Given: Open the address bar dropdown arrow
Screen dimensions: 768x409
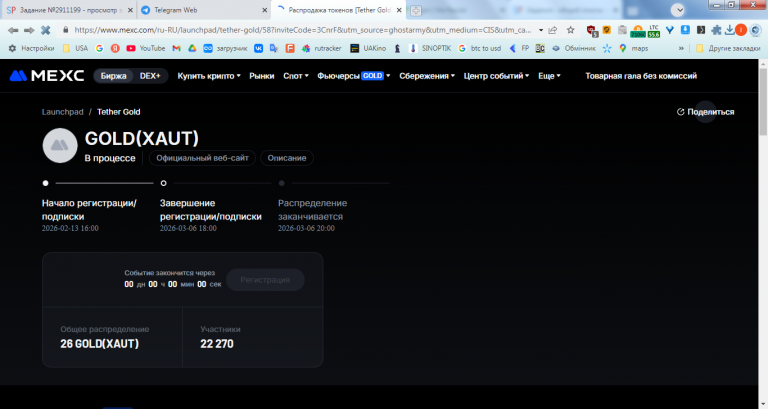Looking at the screenshot, I should [x=541, y=30].
